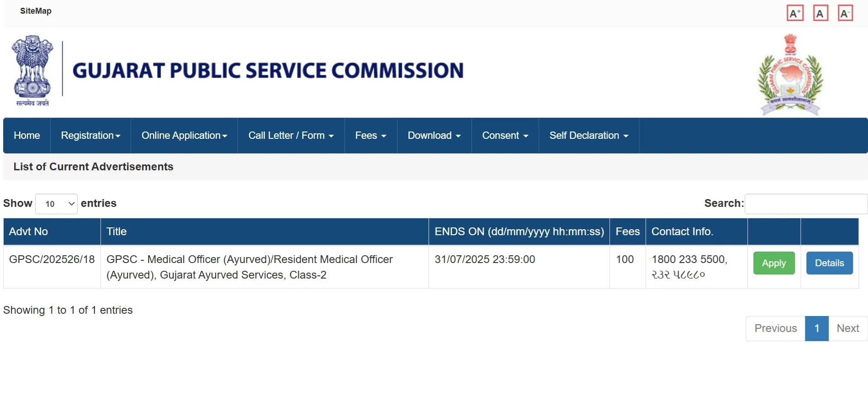Change the Show entries count selector
Screen dimensions: 868x411
point(56,204)
